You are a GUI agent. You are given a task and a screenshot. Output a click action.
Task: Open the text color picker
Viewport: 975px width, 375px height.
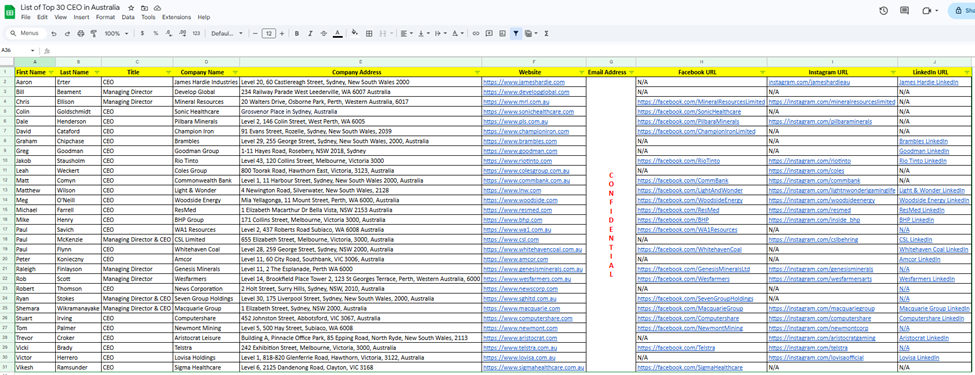[x=337, y=33]
